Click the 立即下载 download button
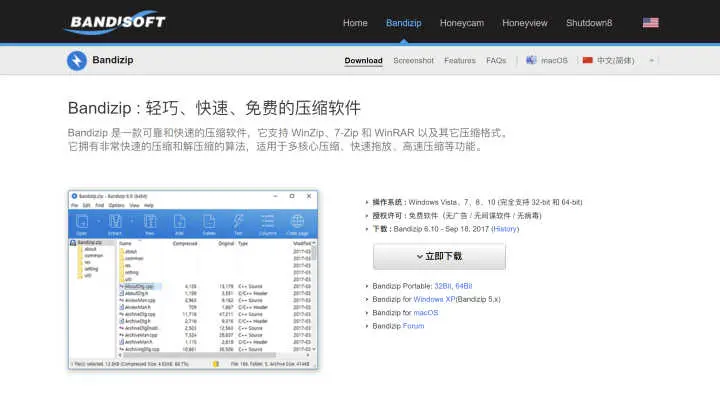 coord(439,256)
